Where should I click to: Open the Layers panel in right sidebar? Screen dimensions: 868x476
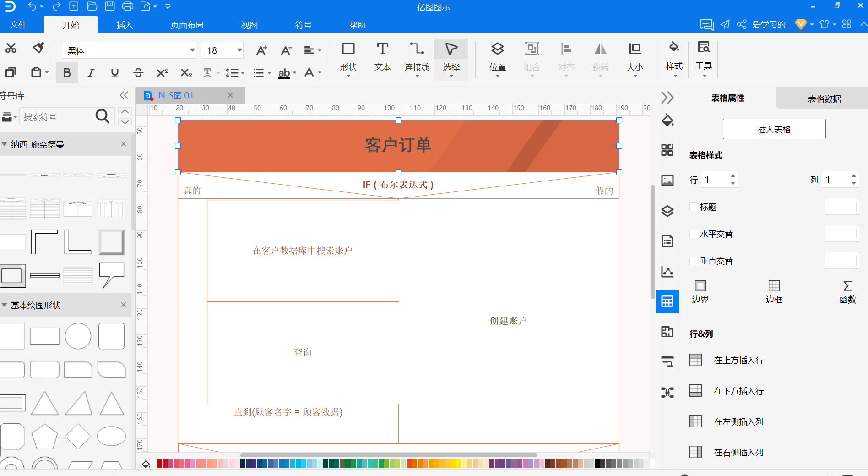(x=667, y=211)
